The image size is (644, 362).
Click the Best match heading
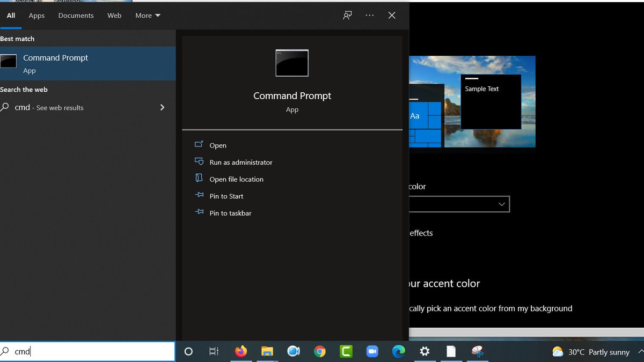click(17, 39)
